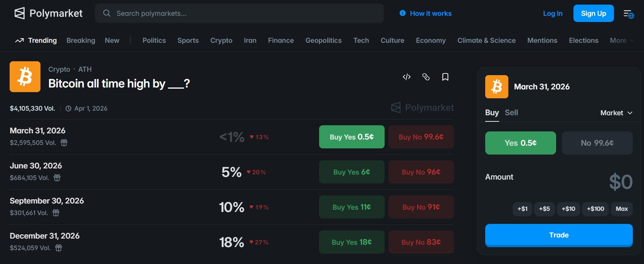Copy market link with chain icon

click(x=426, y=77)
